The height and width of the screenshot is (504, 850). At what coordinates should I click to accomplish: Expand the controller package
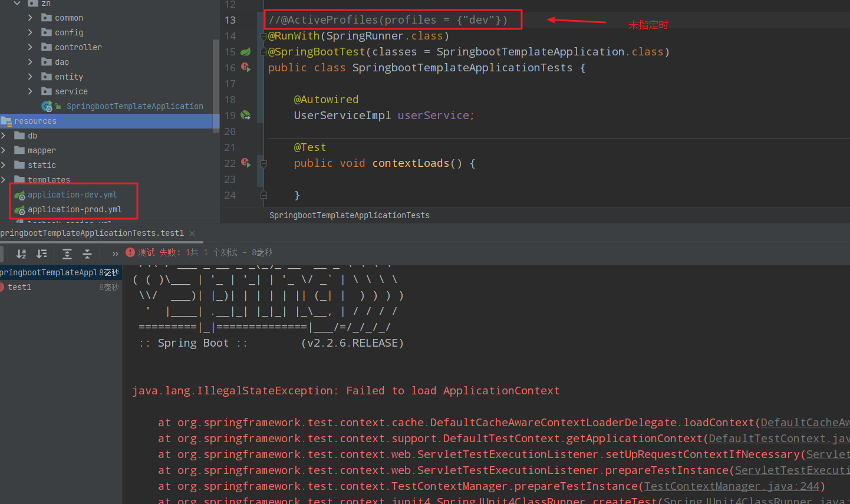(30, 47)
